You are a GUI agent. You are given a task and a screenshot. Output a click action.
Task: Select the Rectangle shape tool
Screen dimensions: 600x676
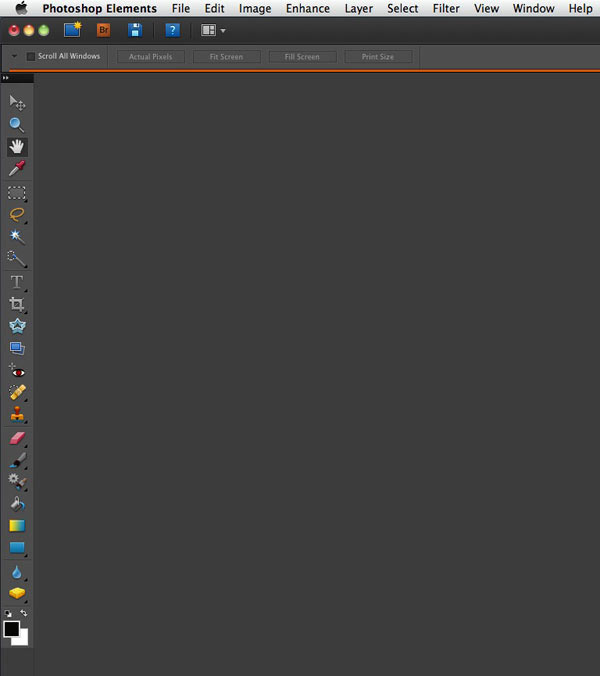(x=17, y=548)
